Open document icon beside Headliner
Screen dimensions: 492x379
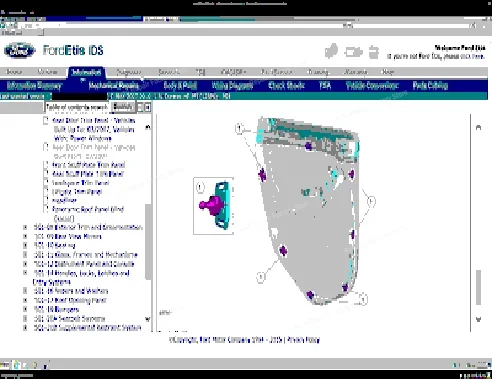click(46, 200)
